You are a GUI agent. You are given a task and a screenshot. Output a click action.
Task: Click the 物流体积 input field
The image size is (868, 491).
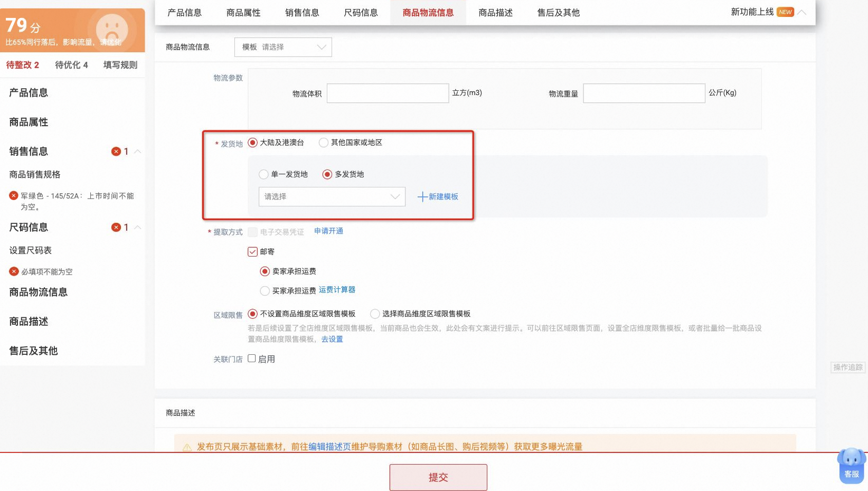(x=388, y=93)
